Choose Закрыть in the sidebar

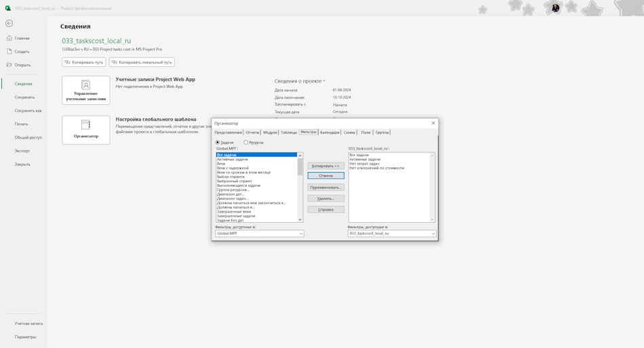[22, 164]
